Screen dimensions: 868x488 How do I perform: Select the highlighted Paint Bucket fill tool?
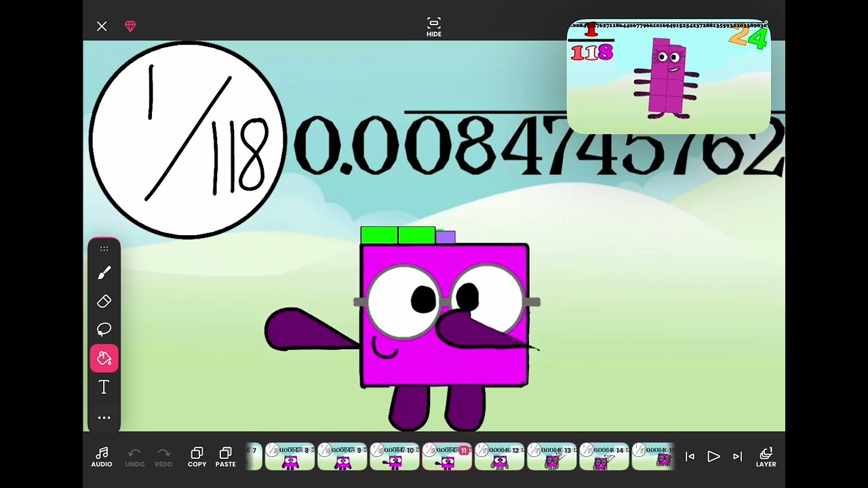tap(104, 358)
